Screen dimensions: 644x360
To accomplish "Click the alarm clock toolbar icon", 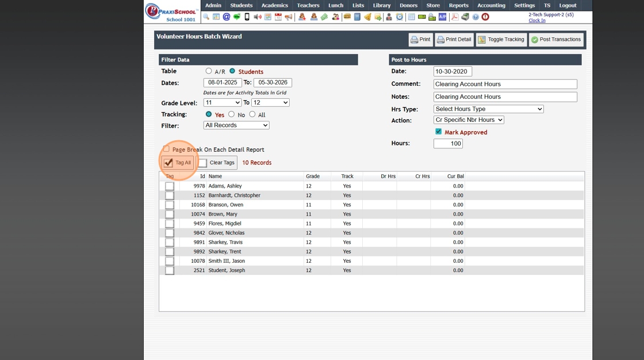I will [399, 17].
